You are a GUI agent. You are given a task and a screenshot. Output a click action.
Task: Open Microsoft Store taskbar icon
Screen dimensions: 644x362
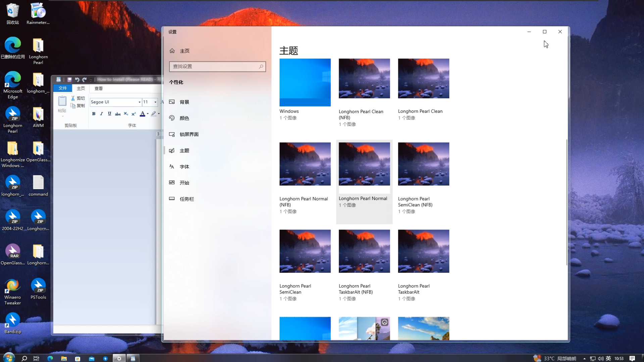[x=78, y=358]
